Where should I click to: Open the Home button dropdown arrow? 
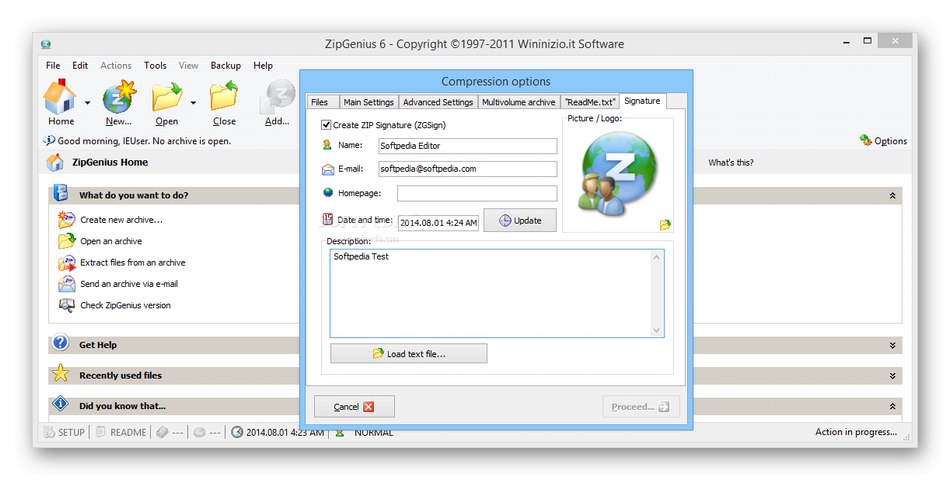[x=87, y=103]
